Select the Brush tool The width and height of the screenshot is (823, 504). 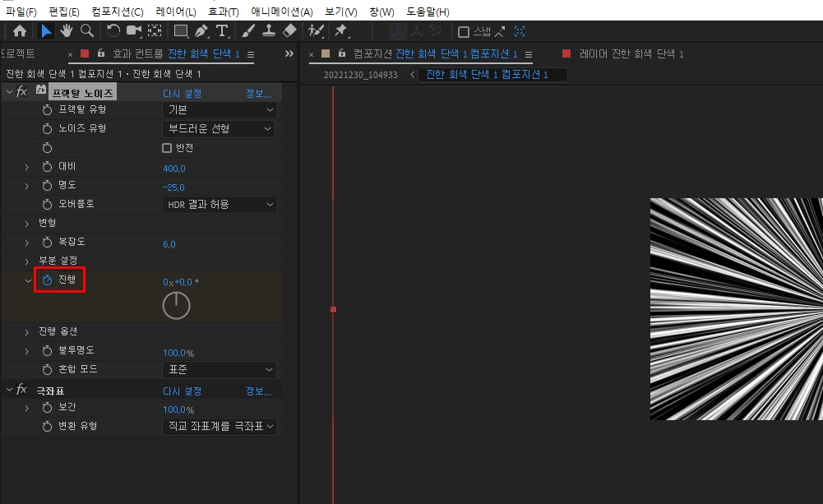248,31
